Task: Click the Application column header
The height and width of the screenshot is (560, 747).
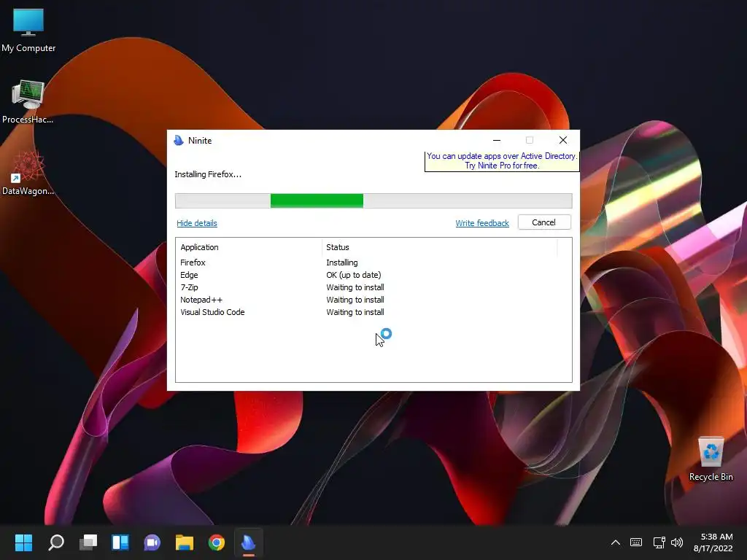Action: coord(249,247)
